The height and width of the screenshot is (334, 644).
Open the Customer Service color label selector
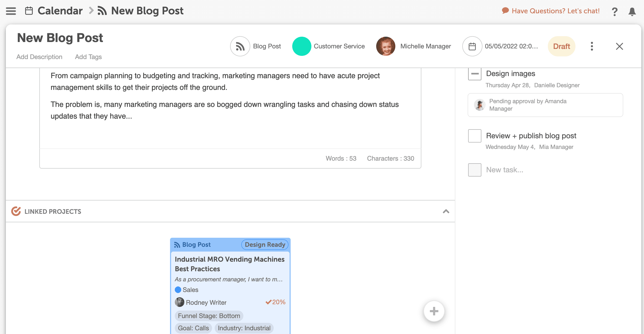click(339, 46)
